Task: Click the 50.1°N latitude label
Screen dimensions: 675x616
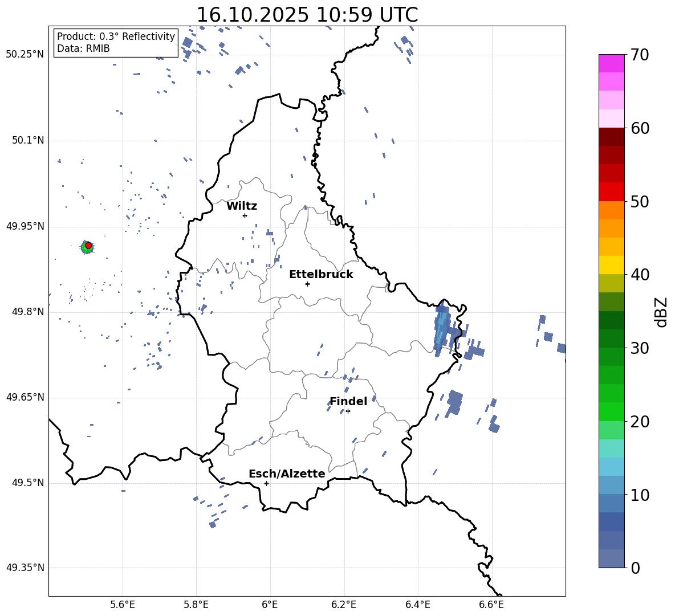Action: (x=27, y=140)
